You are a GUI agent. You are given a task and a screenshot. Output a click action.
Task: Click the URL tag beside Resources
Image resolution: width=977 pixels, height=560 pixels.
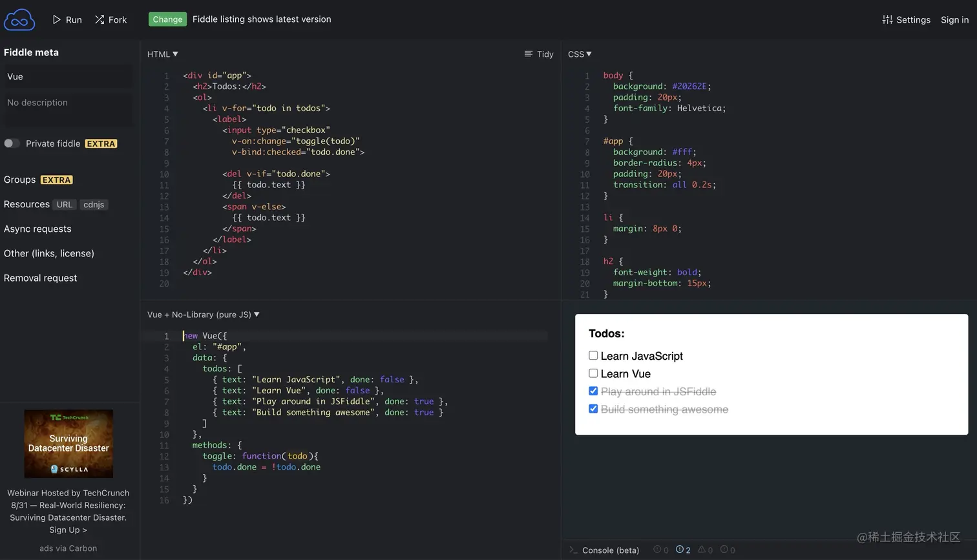tap(65, 205)
